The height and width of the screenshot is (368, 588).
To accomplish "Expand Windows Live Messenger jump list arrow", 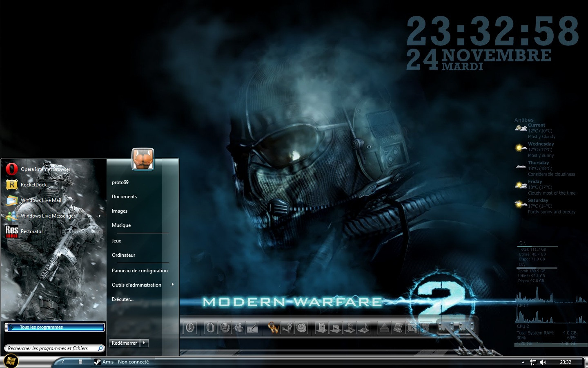I will pyautogui.click(x=100, y=215).
